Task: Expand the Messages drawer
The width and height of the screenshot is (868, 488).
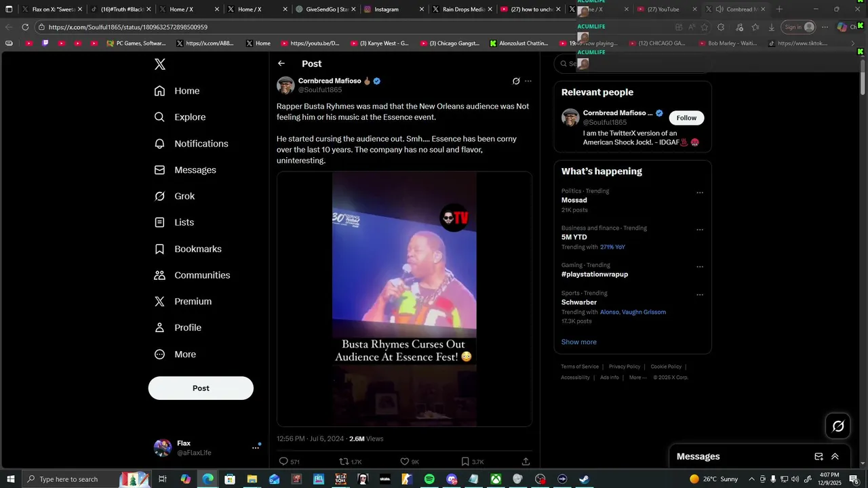Action: coord(835,457)
